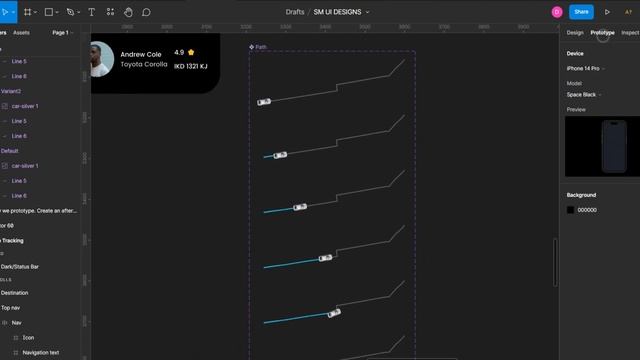Screen dimensions: 640x360
Task: Open the Page 1 dropdown
Action: coord(62,33)
